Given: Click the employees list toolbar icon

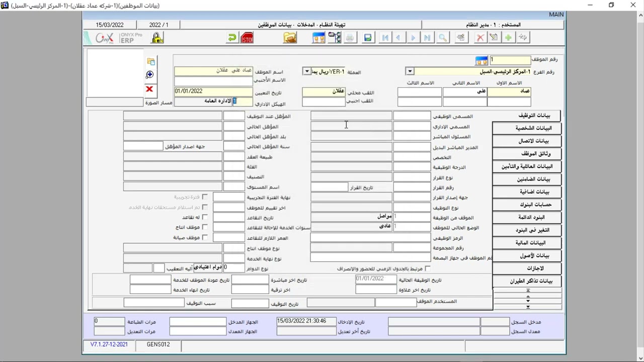Looking at the screenshot, I should point(318,38).
